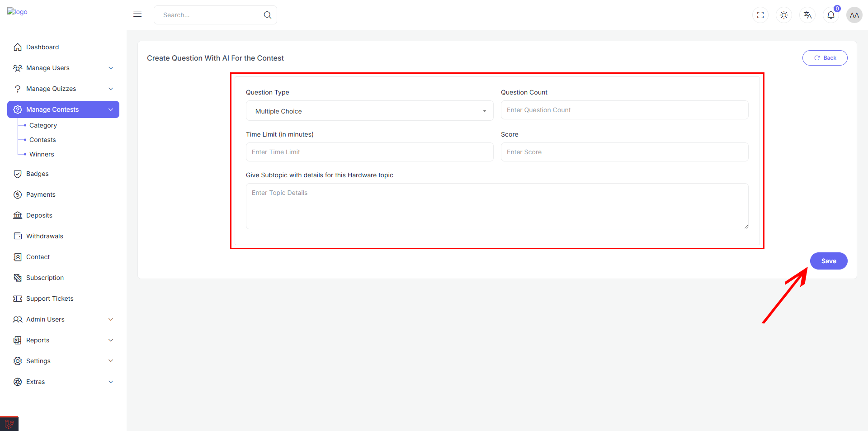The image size is (868, 431).
Task: Click the hamburger menu icon
Action: pyautogui.click(x=137, y=14)
